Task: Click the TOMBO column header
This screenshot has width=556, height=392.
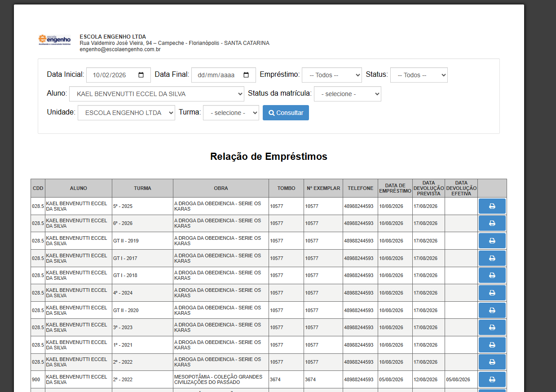Action: point(286,188)
